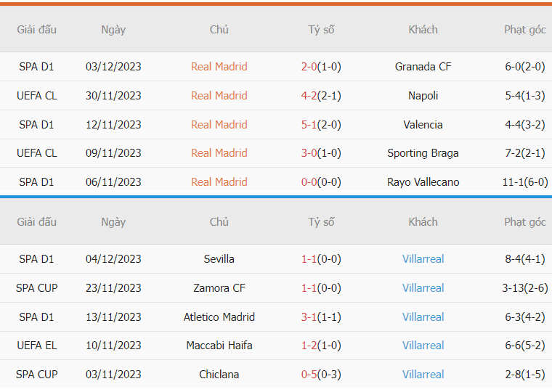Click the 'Ngày' header in bottom table
The width and height of the screenshot is (552, 392).
pos(113,222)
